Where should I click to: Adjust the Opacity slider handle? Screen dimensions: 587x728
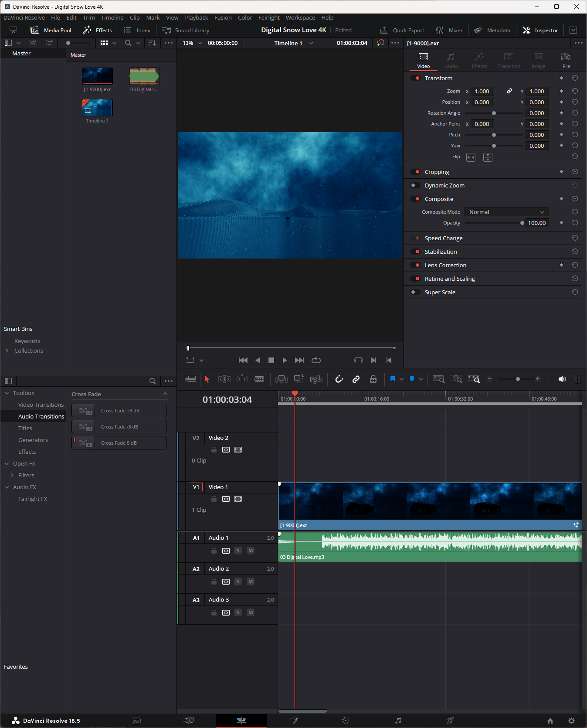click(522, 223)
